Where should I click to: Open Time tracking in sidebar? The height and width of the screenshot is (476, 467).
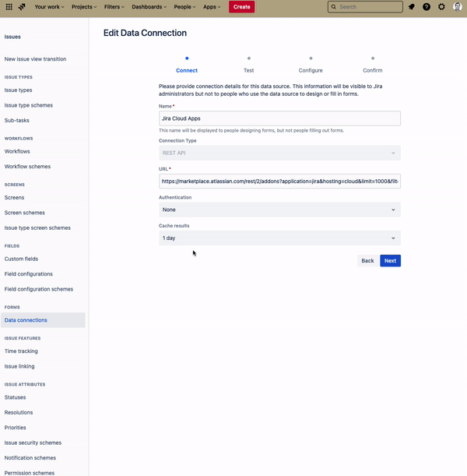[x=21, y=351]
